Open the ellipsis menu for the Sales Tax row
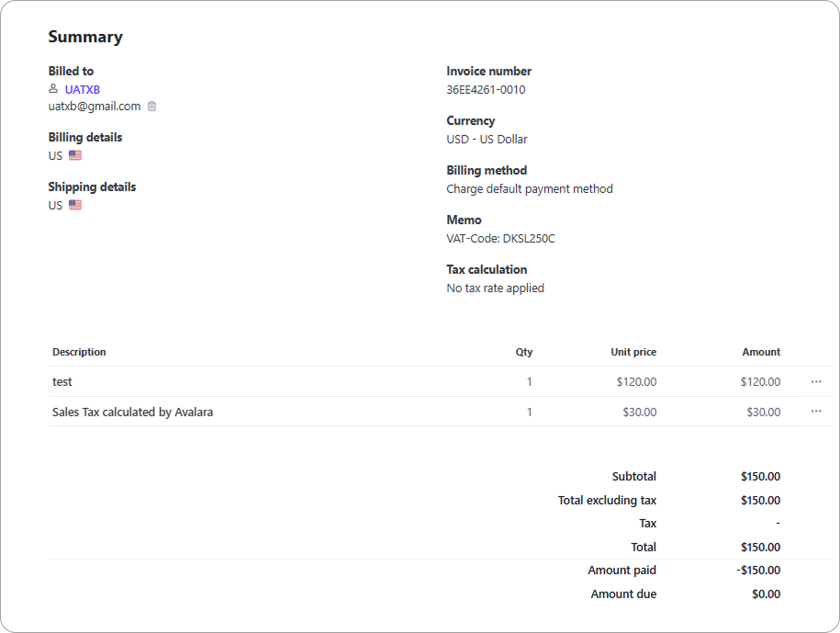Screen dimensions: 840x633 [x=816, y=412]
